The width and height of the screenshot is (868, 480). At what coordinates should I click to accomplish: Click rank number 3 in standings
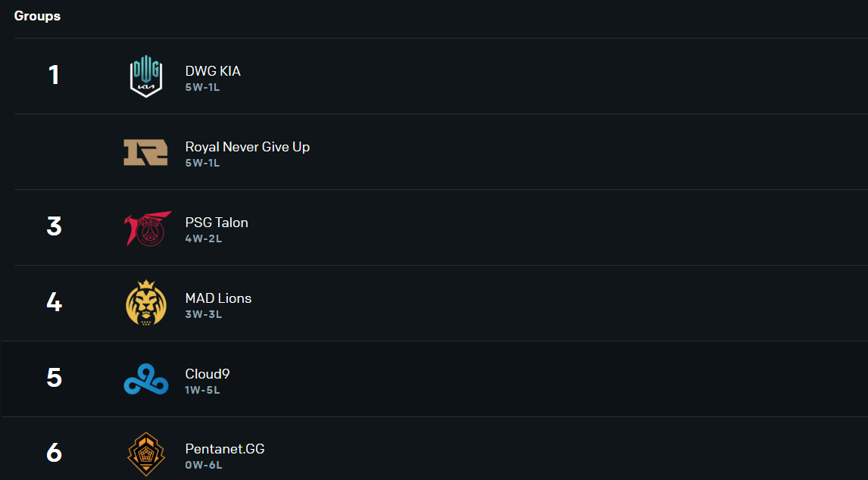pos(54,227)
